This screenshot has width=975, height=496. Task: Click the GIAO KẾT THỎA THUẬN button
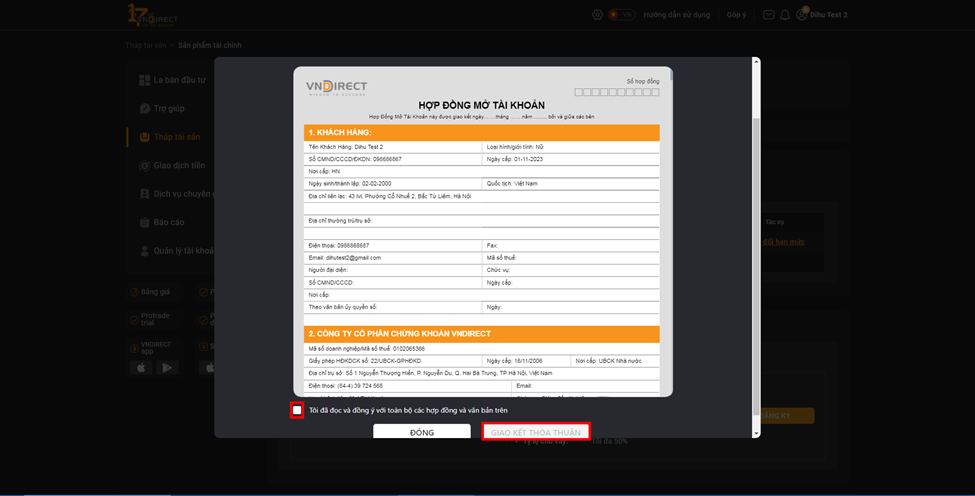tap(535, 432)
